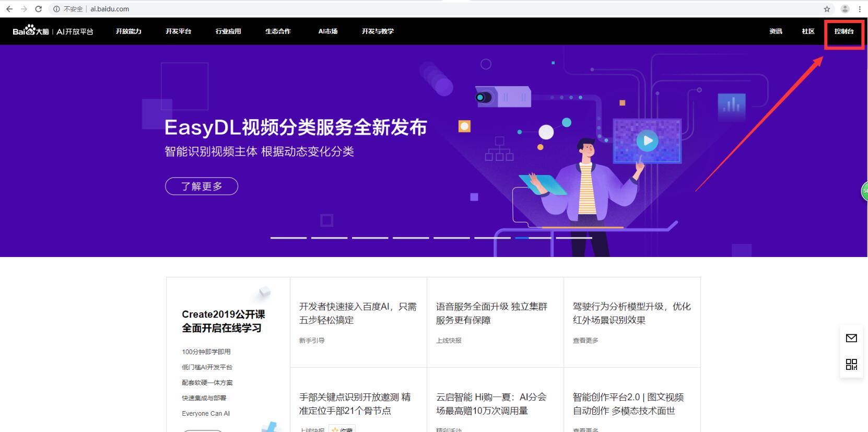Open the mail feedback icon on right edge
Viewport: 868px width, 432px height.
(851, 338)
